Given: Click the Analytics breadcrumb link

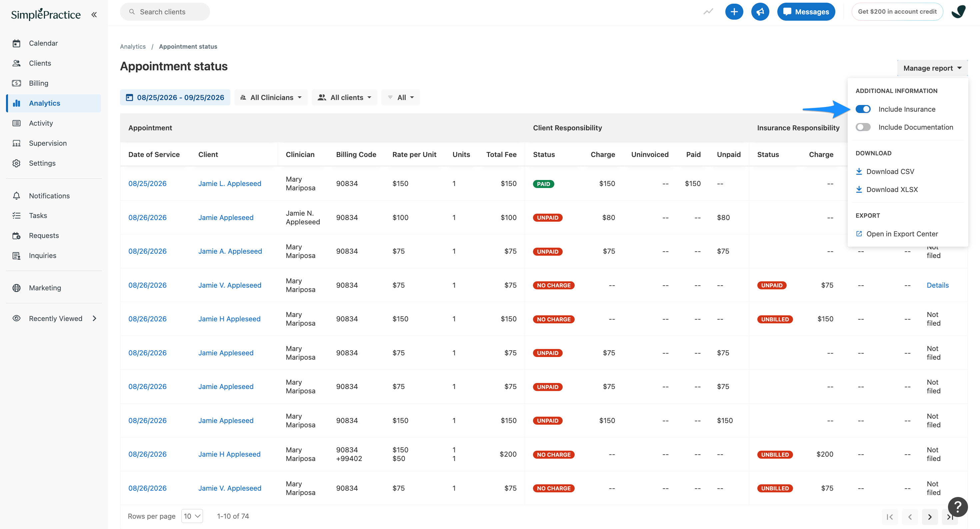Looking at the screenshot, I should point(133,46).
